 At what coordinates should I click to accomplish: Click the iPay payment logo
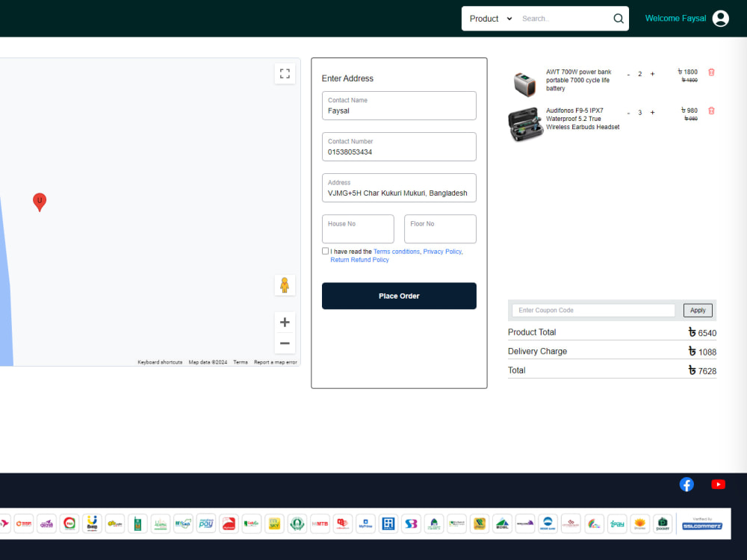[x=617, y=524]
